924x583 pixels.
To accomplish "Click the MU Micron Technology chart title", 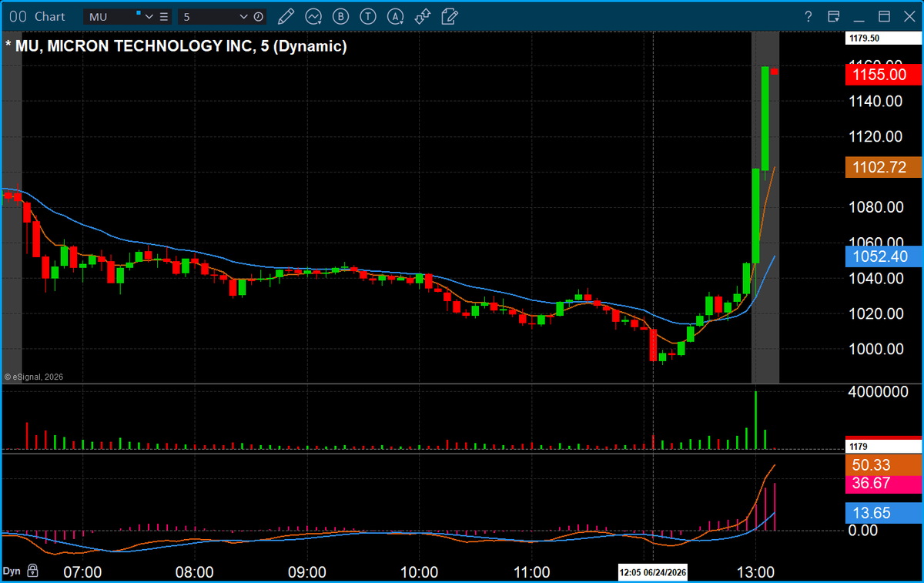I will 176,46.
